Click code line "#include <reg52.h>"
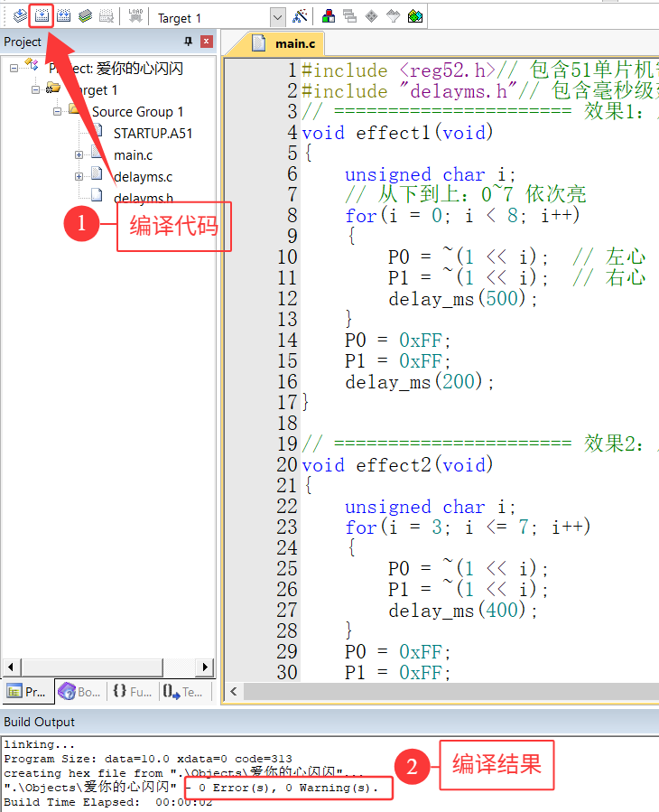659x812 pixels. pos(399,70)
